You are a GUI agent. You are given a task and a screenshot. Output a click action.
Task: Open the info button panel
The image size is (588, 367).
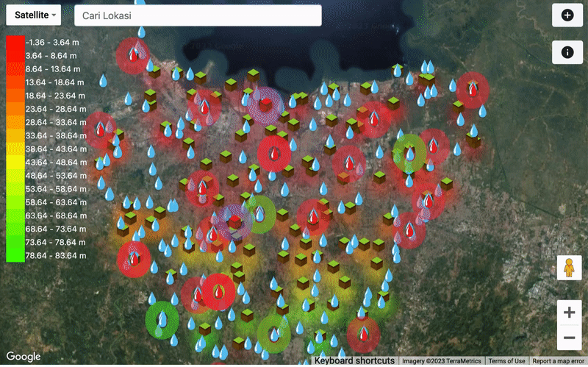[x=567, y=52]
